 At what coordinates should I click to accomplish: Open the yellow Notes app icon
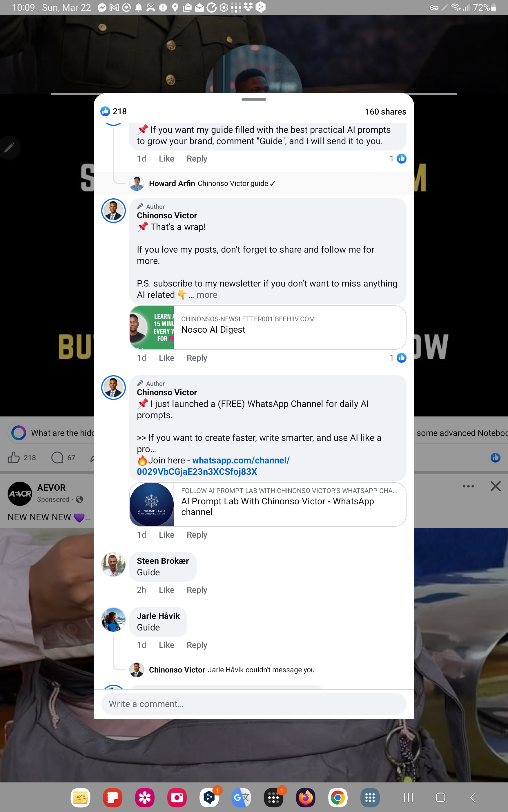point(80,797)
